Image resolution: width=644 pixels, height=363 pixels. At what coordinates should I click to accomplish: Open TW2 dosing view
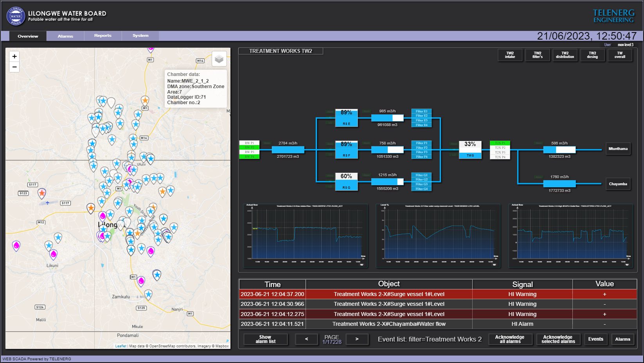tap(592, 55)
